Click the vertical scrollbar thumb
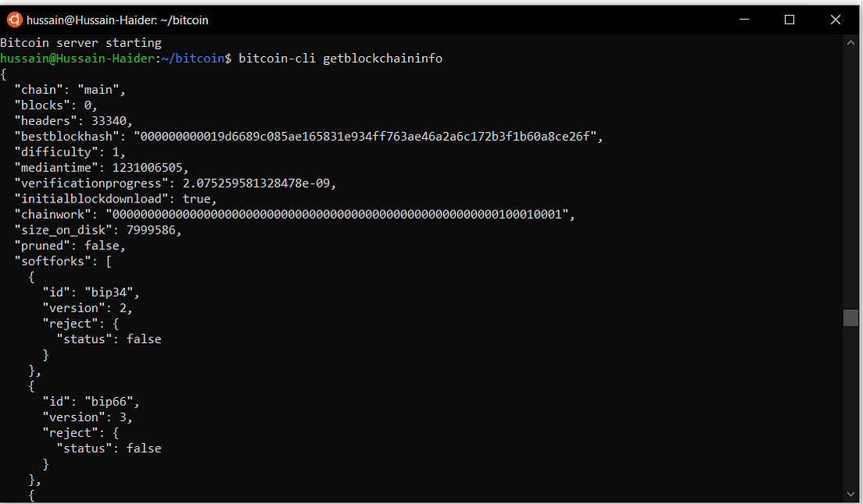This screenshot has height=504, width=863. click(851, 317)
